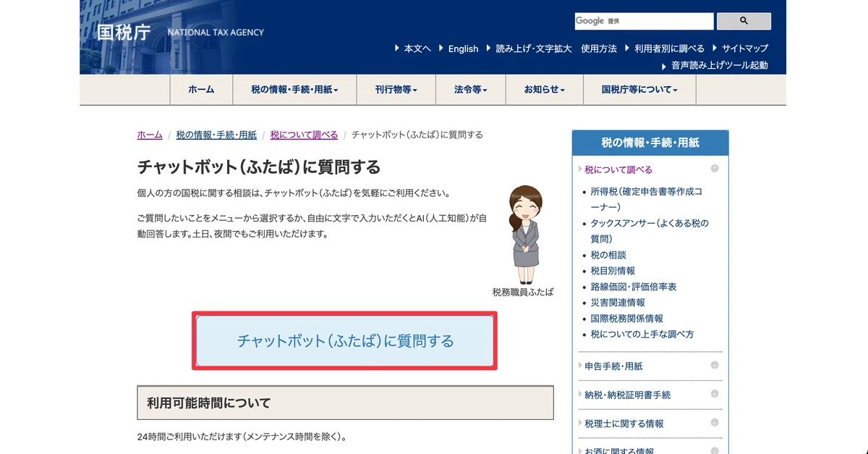The height and width of the screenshot is (454, 868).
Task: Jump to main content via 本文へ
Action: [417, 49]
